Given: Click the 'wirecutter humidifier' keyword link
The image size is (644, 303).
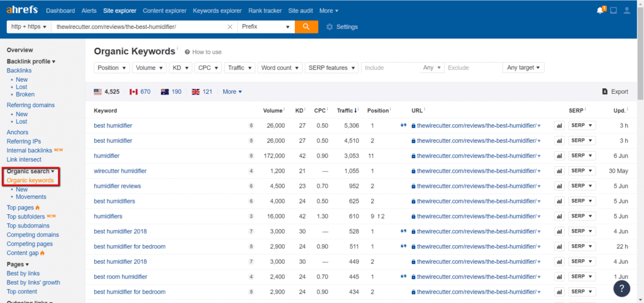Looking at the screenshot, I should point(120,171).
